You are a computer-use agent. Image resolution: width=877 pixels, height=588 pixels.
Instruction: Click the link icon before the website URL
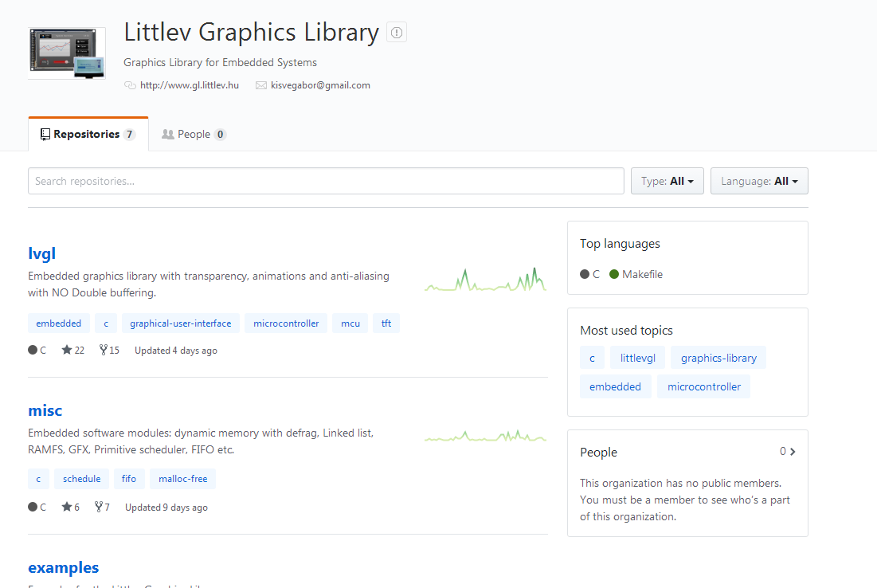130,85
